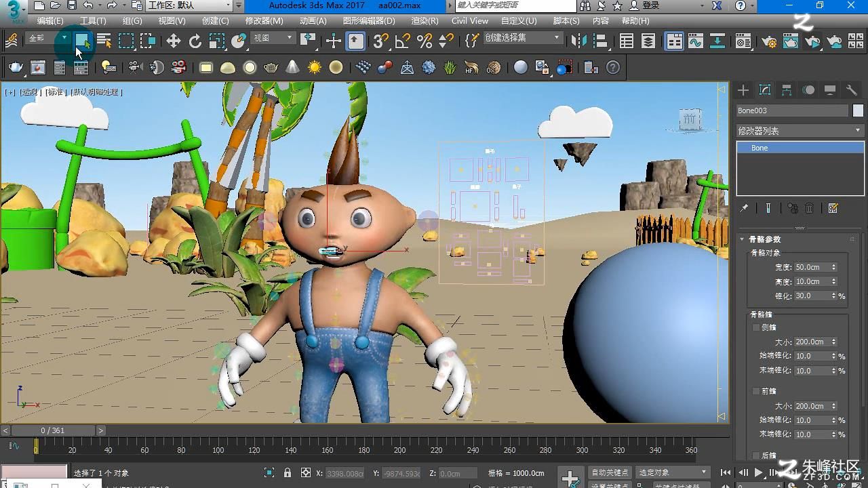Open the 选定对象 key filter dropdown
868x488 pixels.
point(673,472)
